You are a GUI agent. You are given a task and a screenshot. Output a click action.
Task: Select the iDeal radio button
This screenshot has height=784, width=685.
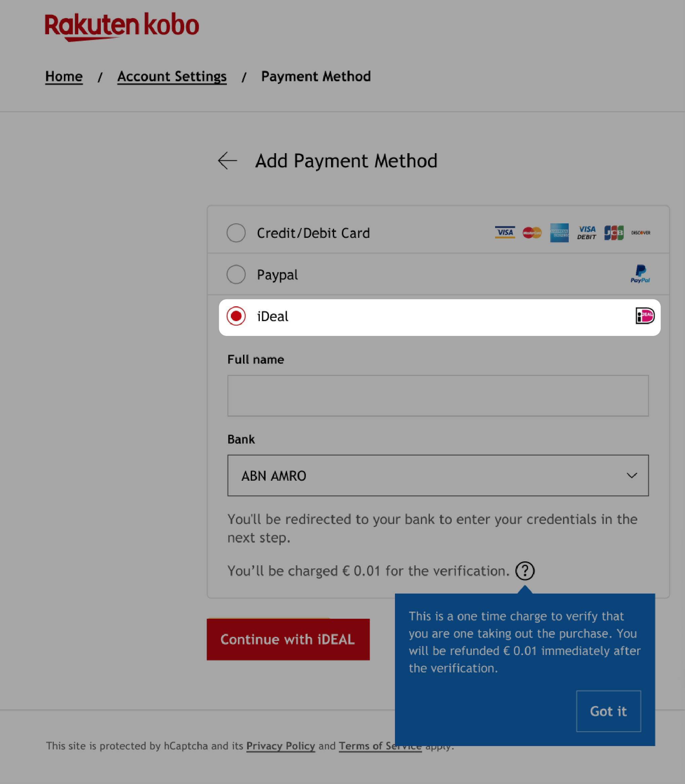(x=237, y=316)
